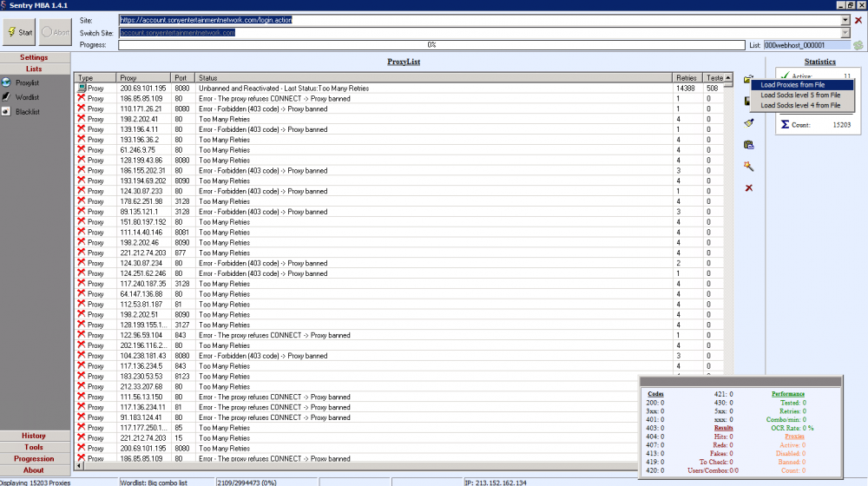Click the red X icon of 151.80.197.192 row
This screenshot has height=486, width=868.
coord(82,221)
